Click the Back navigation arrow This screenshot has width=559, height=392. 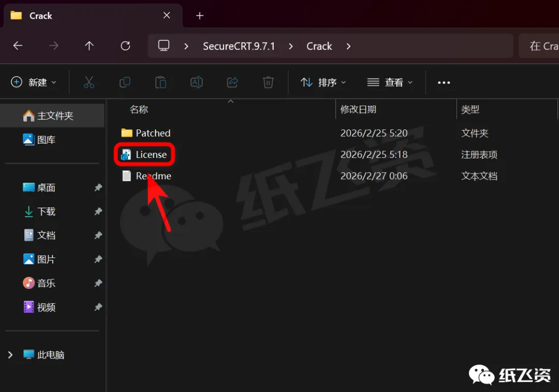point(18,46)
